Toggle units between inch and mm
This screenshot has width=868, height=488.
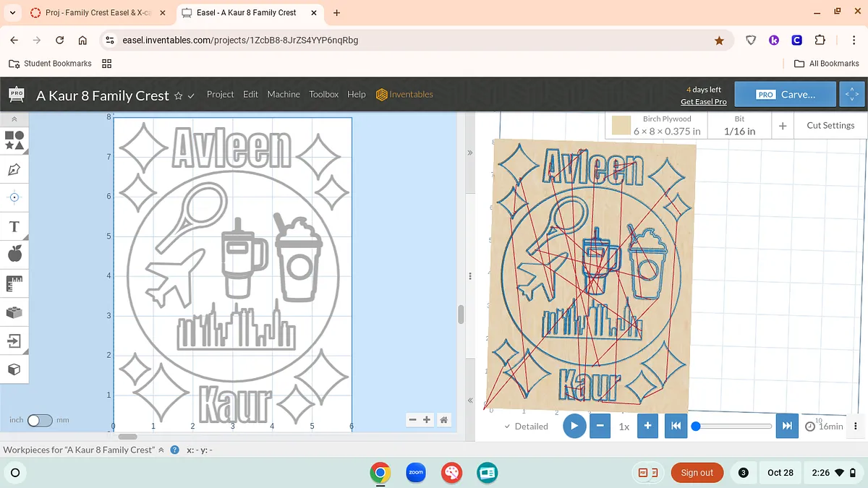point(40,420)
